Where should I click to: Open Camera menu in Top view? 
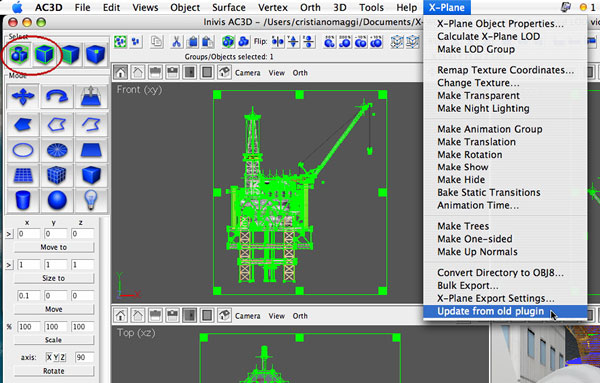tap(248, 316)
